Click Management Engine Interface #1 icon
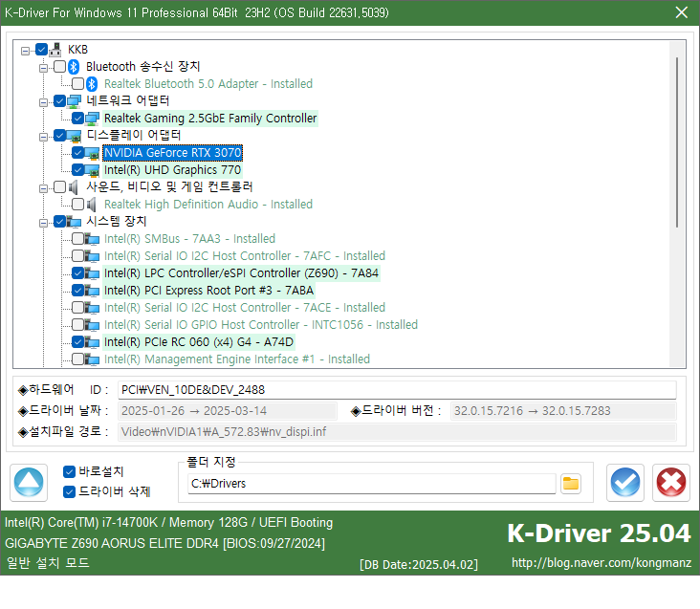 tap(92, 359)
